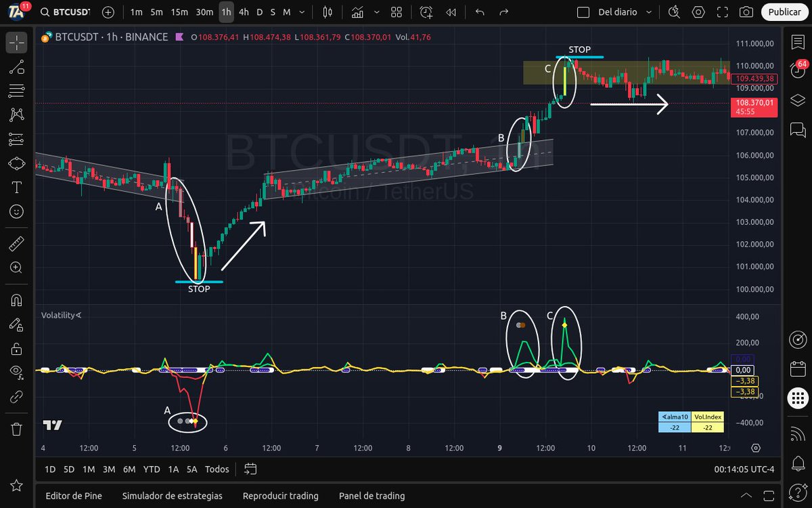Open candlestick chart type selector
812x508 pixels.
tap(328, 12)
